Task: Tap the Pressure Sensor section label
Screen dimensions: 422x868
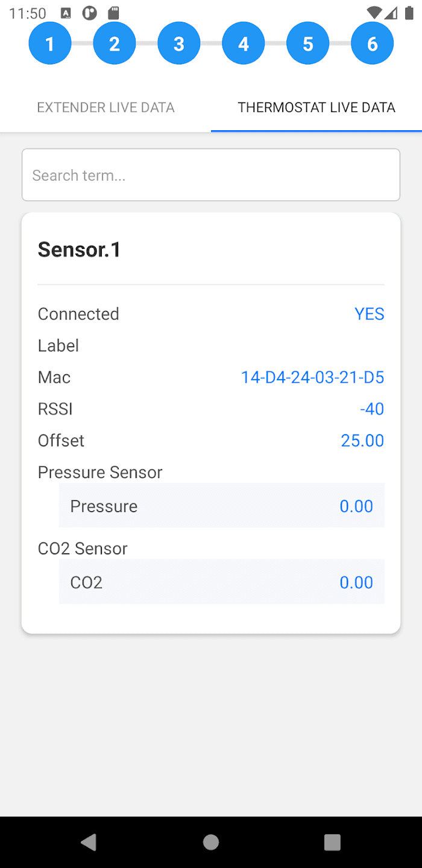Action: 100,473
